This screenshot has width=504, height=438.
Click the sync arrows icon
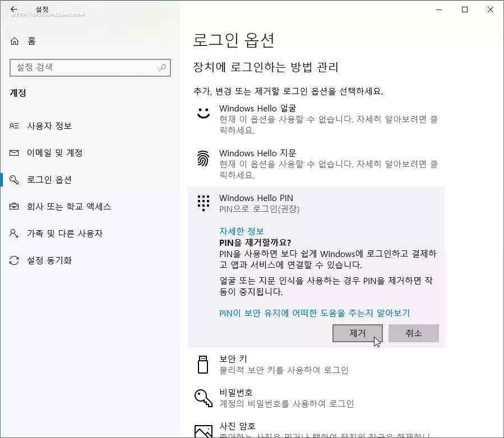14,260
